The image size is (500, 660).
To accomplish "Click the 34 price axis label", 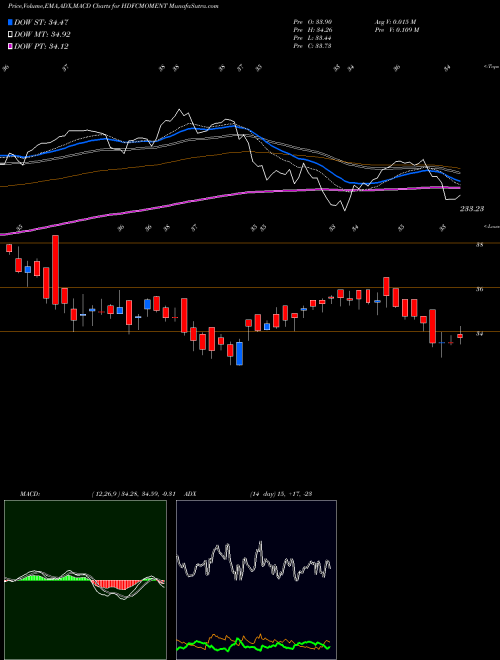I will pyautogui.click(x=479, y=334).
